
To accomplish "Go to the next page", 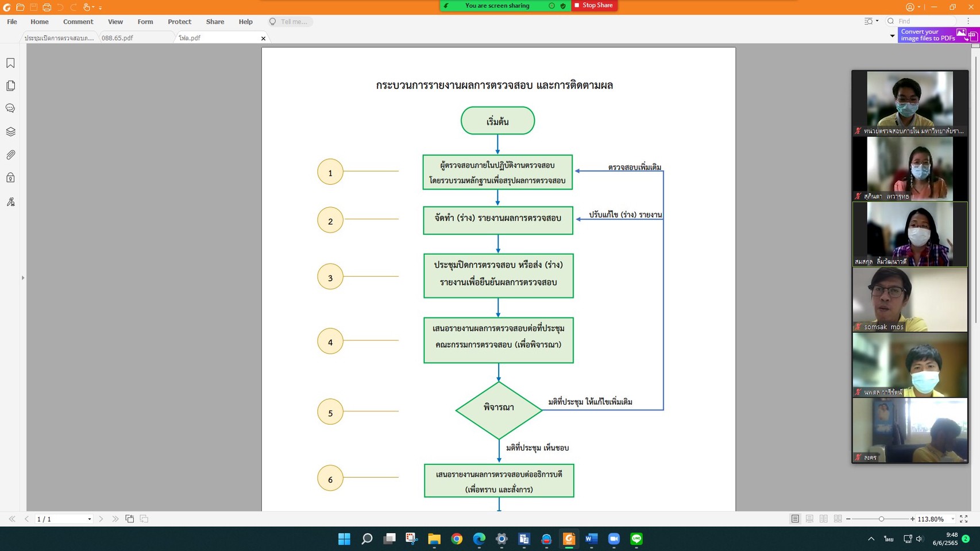I will (x=101, y=519).
